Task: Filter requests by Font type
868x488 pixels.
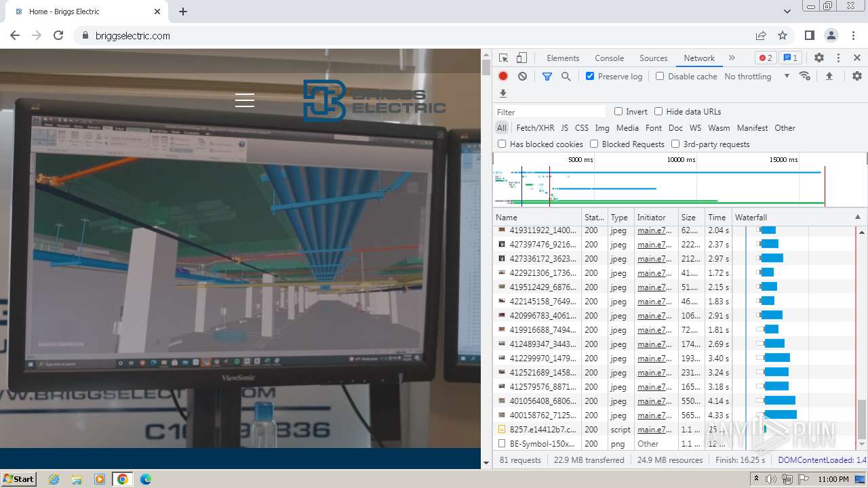Action: pyautogui.click(x=654, y=128)
